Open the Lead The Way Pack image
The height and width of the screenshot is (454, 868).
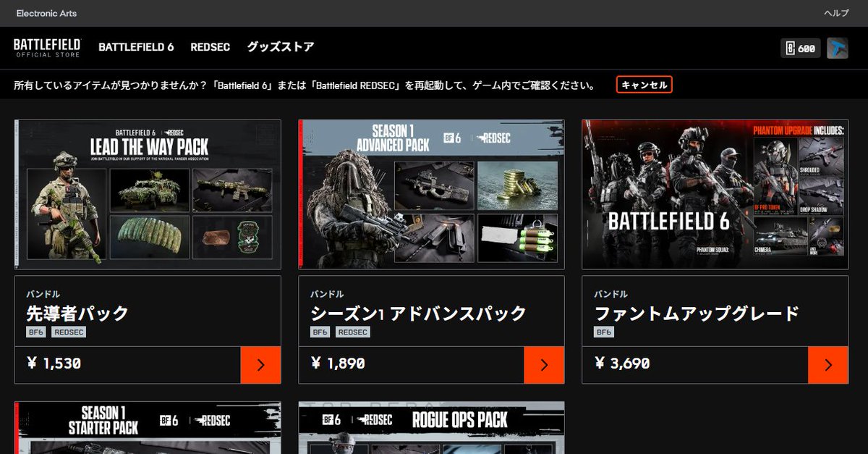(x=148, y=195)
